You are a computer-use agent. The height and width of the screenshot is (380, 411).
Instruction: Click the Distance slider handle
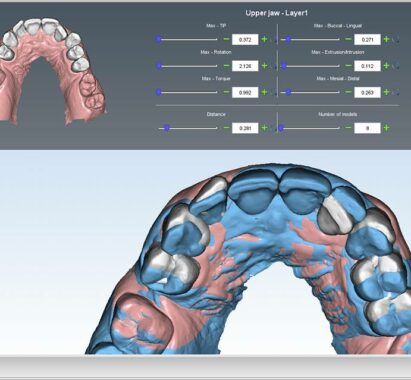coord(167,128)
